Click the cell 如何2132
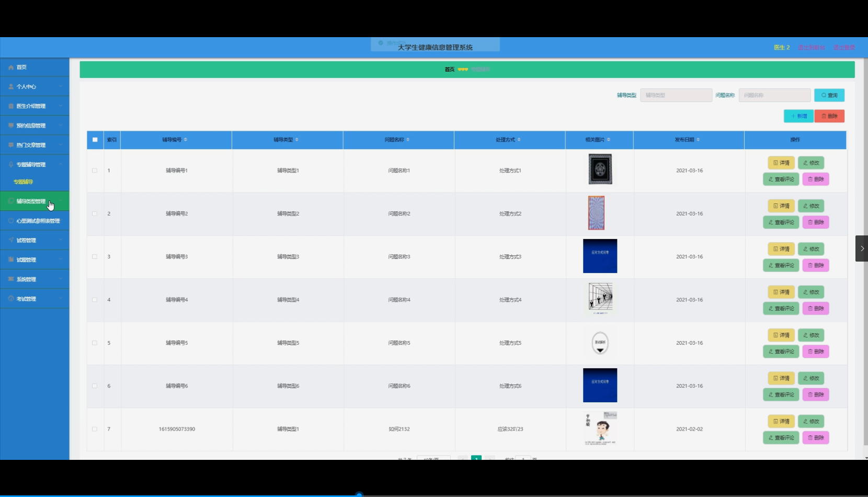The image size is (868, 497). pyautogui.click(x=399, y=429)
